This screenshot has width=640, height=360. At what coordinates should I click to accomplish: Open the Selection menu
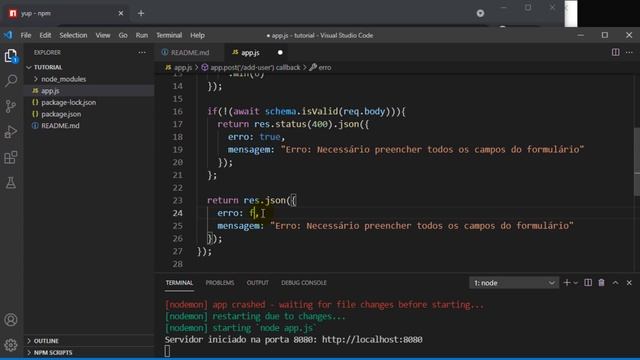(73, 35)
